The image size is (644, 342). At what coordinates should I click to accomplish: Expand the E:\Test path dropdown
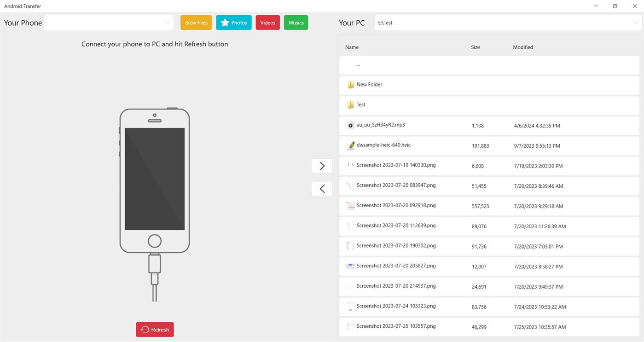pyautogui.click(x=635, y=22)
